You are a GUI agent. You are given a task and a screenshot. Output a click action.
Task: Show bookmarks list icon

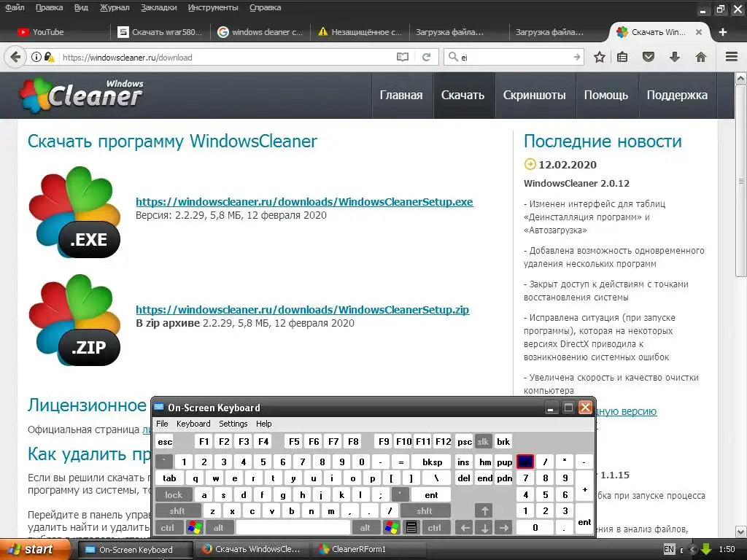622,57
